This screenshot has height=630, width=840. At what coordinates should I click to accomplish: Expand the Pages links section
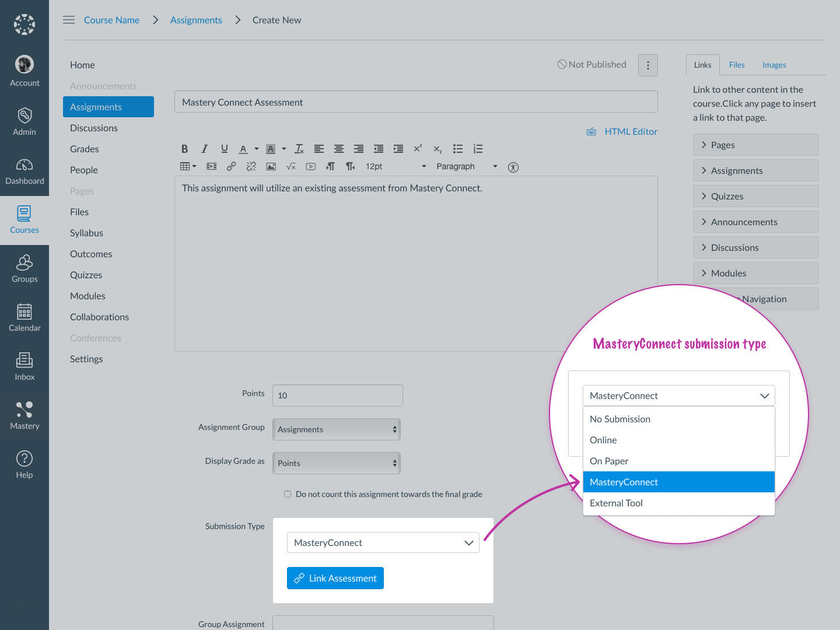(756, 145)
